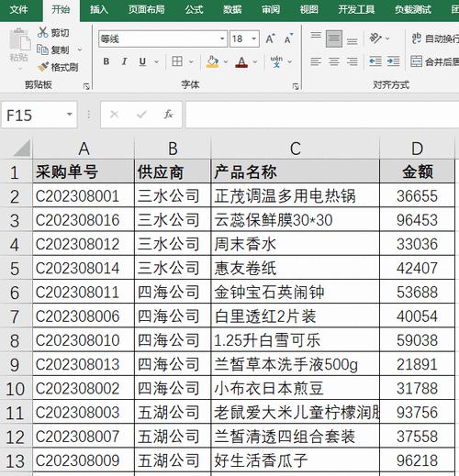Expand the Name Box dropdown arrow
This screenshot has width=459, height=476.
(x=70, y=115)
